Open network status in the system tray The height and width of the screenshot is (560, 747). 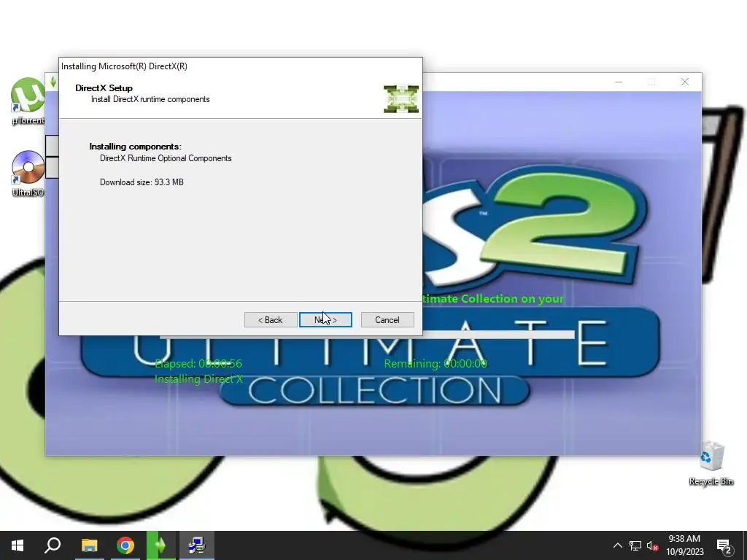tap(635, 545)
